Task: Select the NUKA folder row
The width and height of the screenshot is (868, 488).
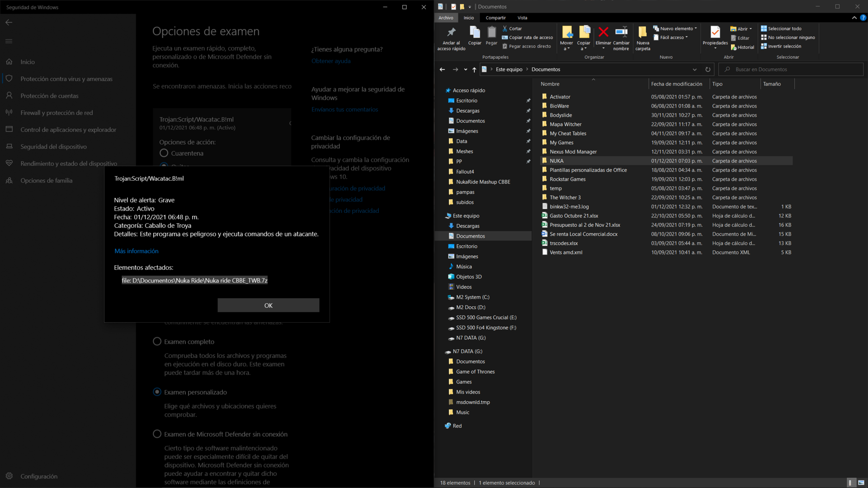Action: point(666,161)
